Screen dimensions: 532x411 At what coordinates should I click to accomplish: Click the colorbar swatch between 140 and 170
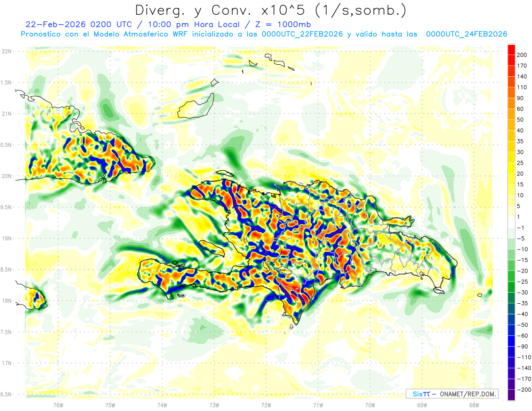click(x=511, y=71)
